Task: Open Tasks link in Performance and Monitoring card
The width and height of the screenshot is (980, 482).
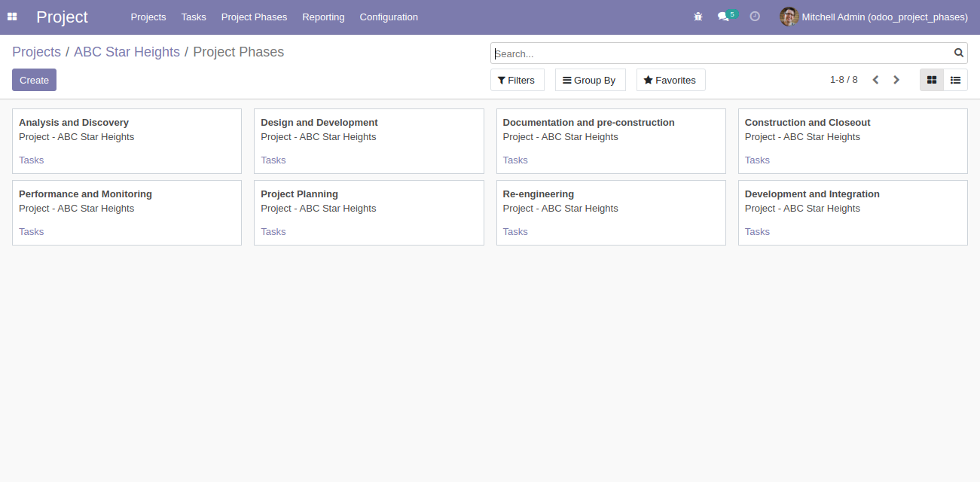Action: [31, 231]
